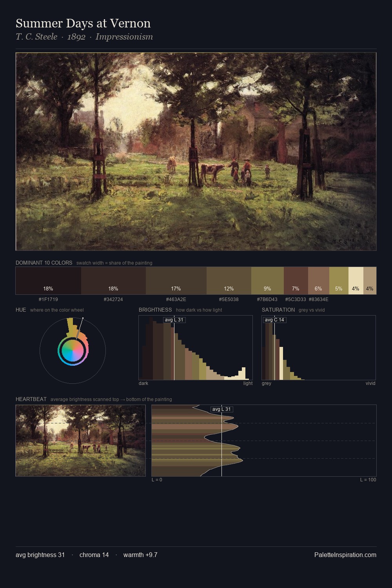
Task: Click the hex code '#5C3D33'
Action: tap(296, 299)
